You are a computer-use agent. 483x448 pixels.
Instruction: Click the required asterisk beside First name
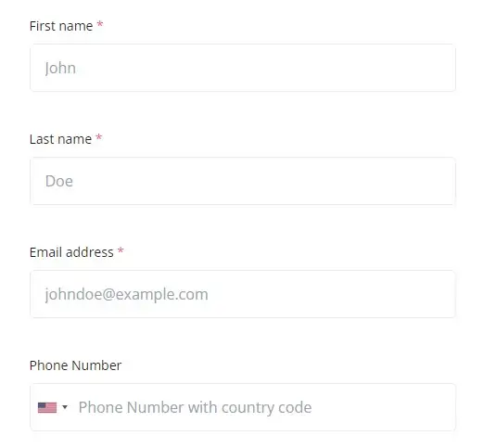[x=100, y=24]
